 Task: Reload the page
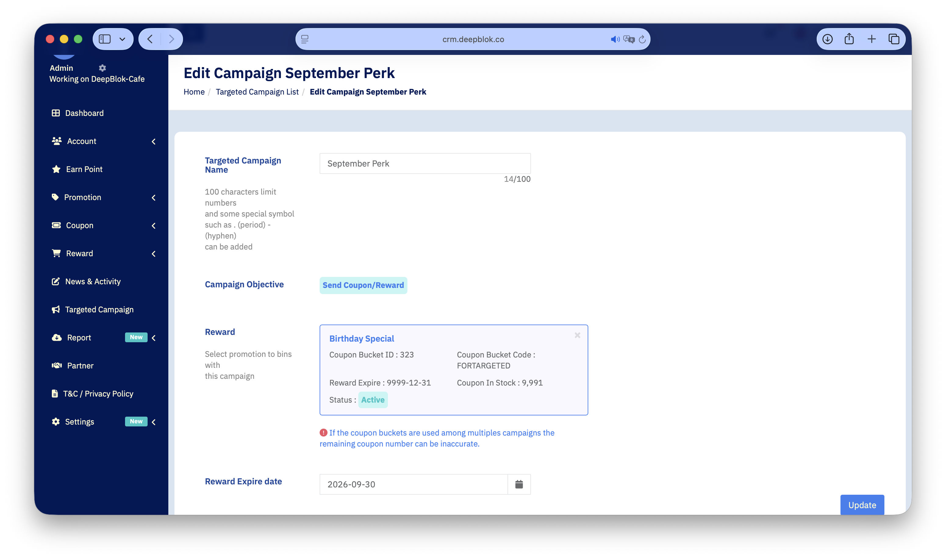click(x=642, y=39)
